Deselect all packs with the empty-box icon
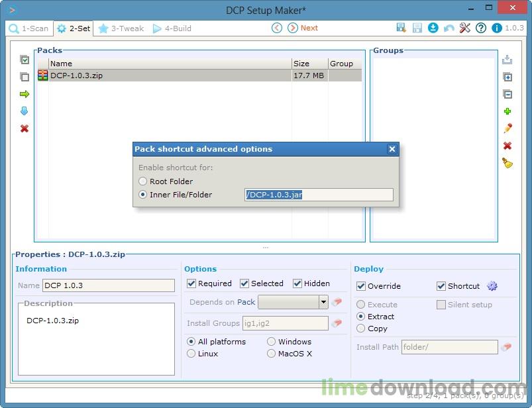 tap(25, 77)
